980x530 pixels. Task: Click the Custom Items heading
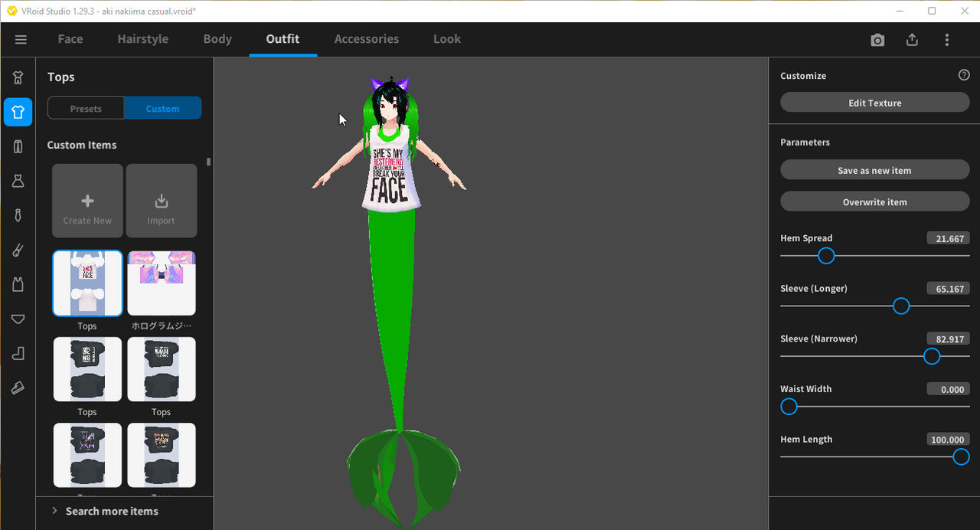coord(82,145)
